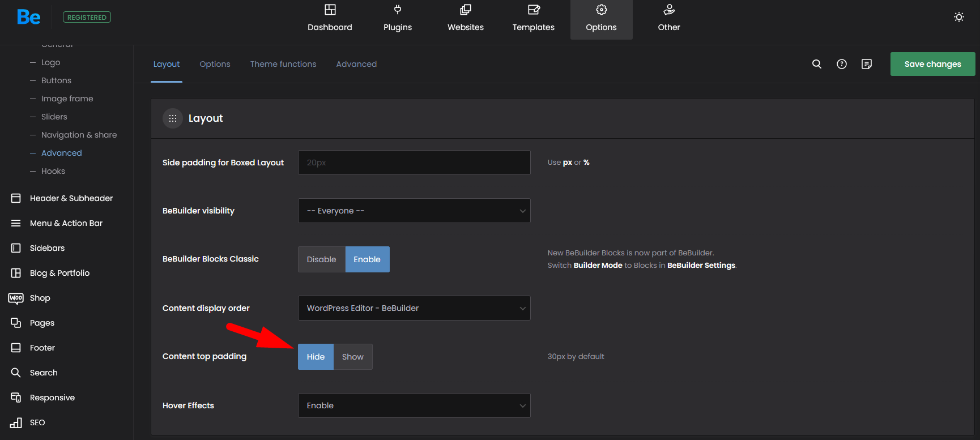
Task: Select Buttons in sidebar submenu
Action: (56, 80)
